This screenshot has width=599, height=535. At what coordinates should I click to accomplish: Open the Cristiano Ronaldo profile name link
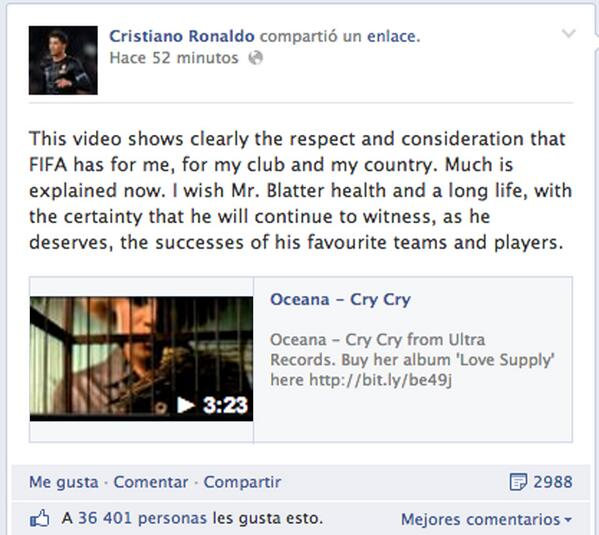pos(182,36)
